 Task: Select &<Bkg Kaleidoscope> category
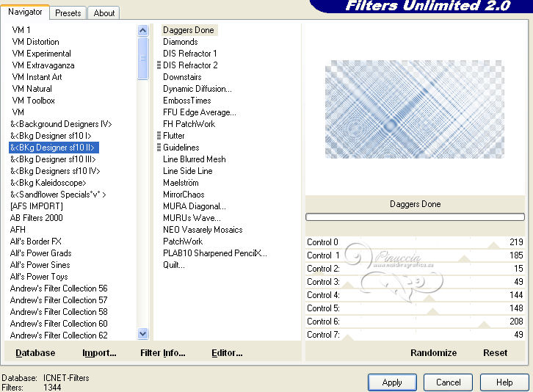point(48,183)
